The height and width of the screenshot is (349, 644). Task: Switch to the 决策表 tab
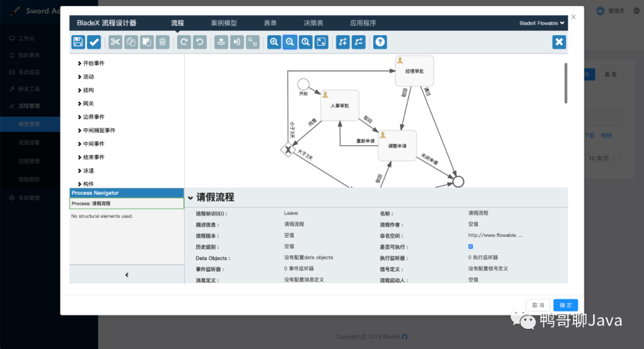coord(314,23)
